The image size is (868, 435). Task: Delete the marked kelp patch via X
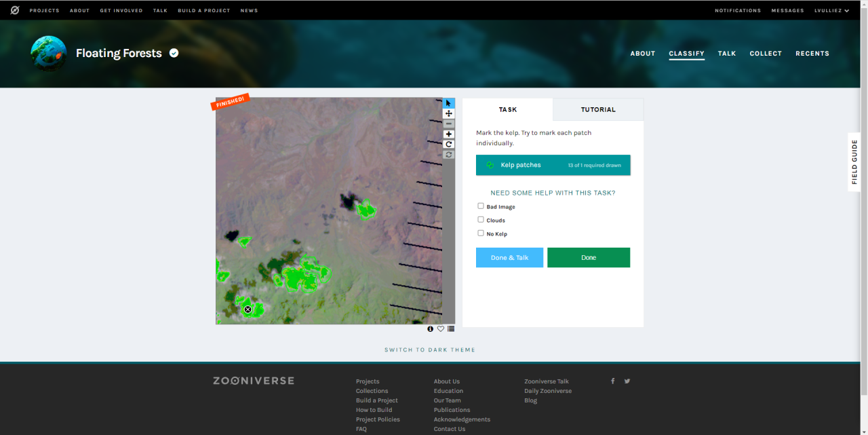(x=248, y=309)
